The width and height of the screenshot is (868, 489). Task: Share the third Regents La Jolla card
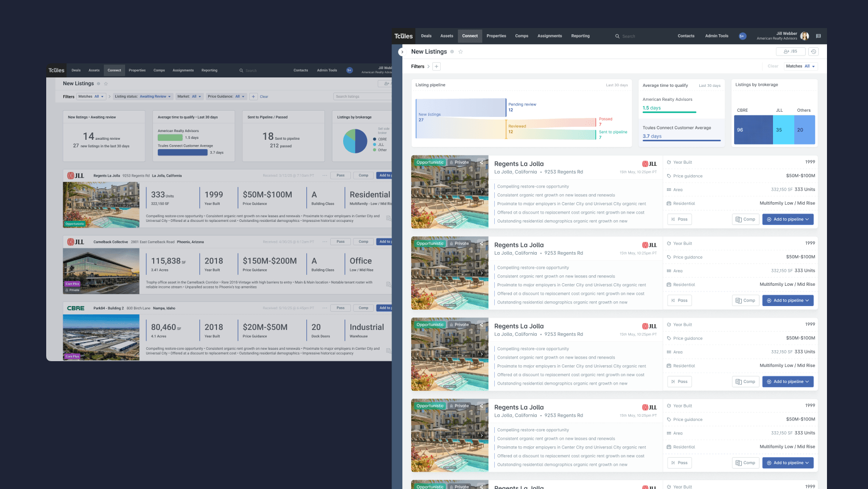(481, 324)
